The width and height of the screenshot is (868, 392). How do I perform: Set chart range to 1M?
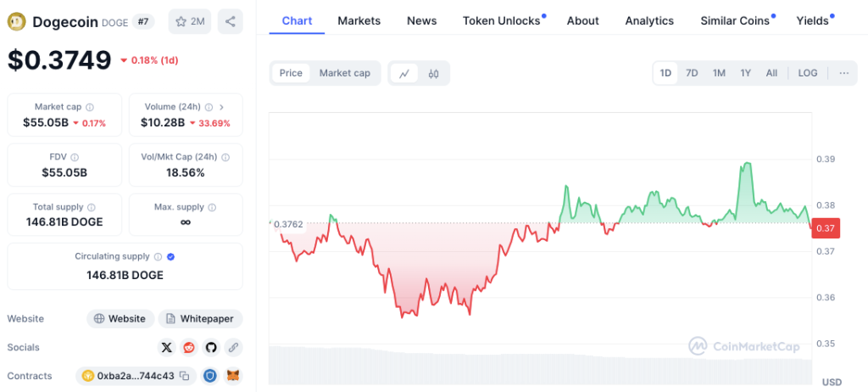(719, 73)
